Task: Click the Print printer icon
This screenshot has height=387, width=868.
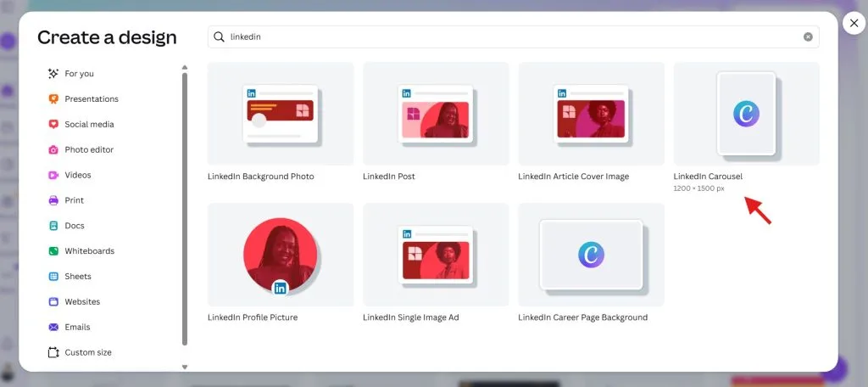Action: [53, 200]
